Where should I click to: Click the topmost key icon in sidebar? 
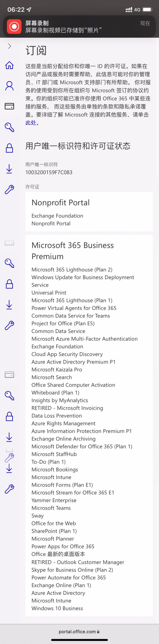(10, 127)
